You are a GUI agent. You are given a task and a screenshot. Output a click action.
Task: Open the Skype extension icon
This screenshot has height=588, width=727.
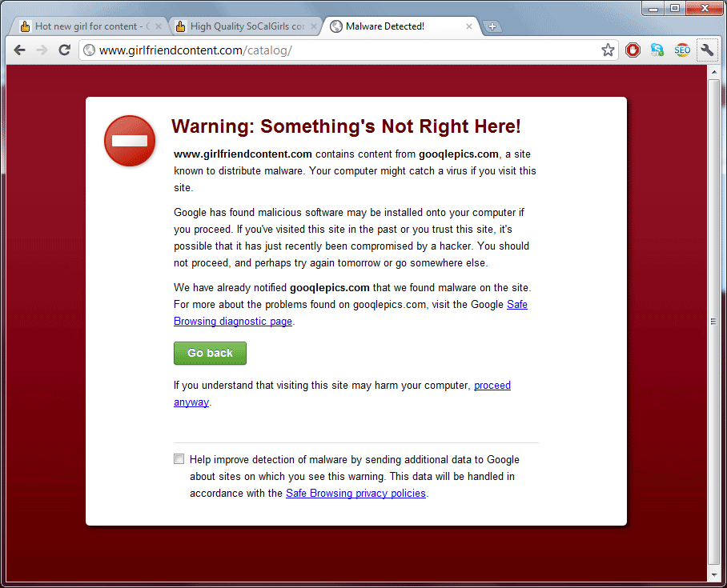point(657,50)
